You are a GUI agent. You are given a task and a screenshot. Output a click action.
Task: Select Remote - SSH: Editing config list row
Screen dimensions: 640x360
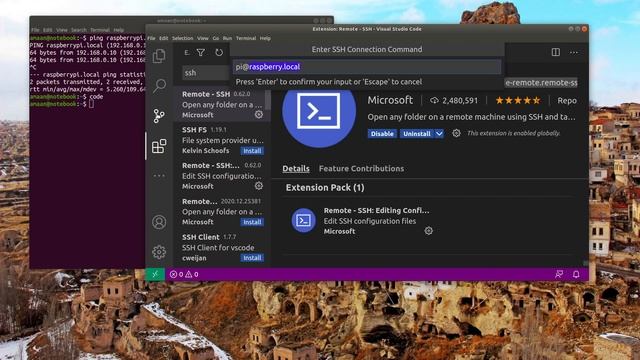point(222,176)
